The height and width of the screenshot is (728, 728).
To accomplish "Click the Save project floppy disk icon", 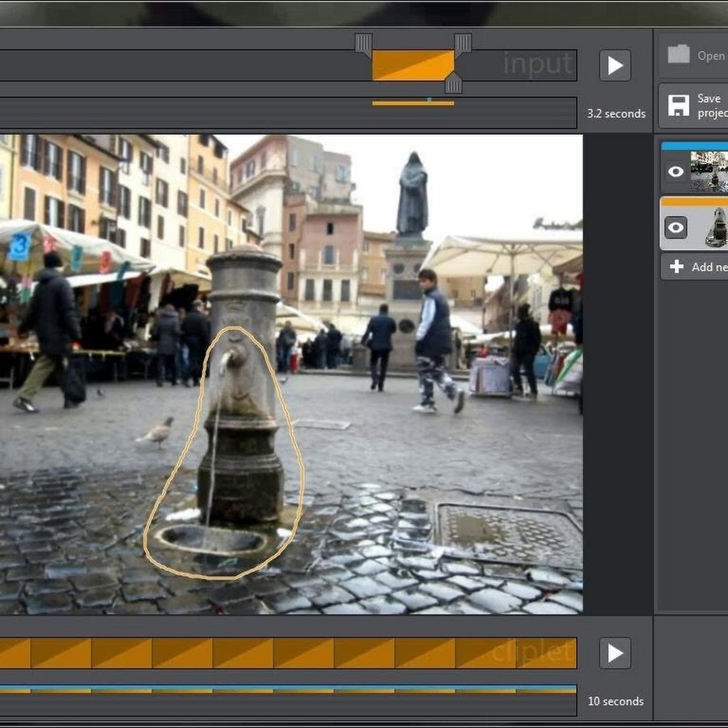I will (x=679, y=105).
